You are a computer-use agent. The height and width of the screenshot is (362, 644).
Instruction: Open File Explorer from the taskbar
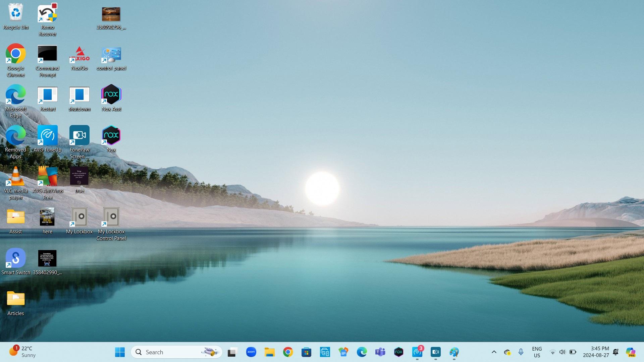tap(269, 352)
